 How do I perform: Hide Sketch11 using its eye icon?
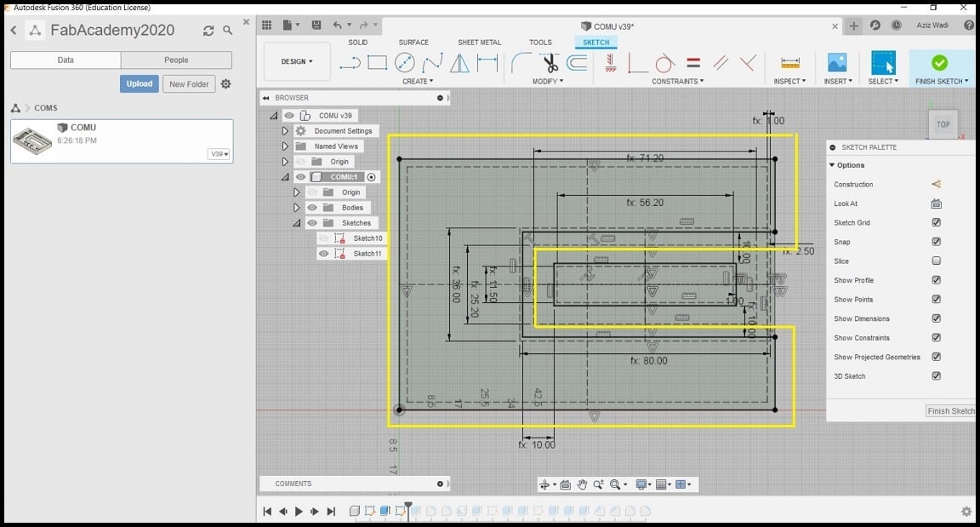pos(324,254)
